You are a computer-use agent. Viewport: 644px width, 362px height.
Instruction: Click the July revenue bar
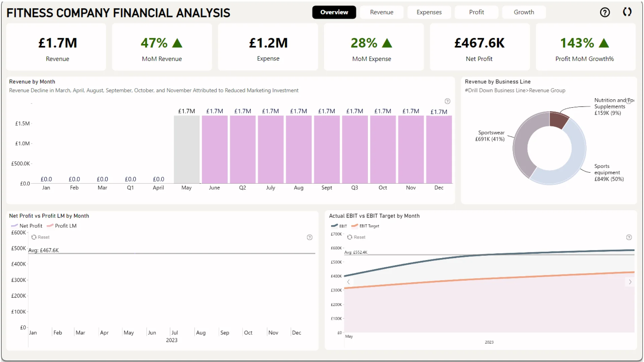coord(271,149)
